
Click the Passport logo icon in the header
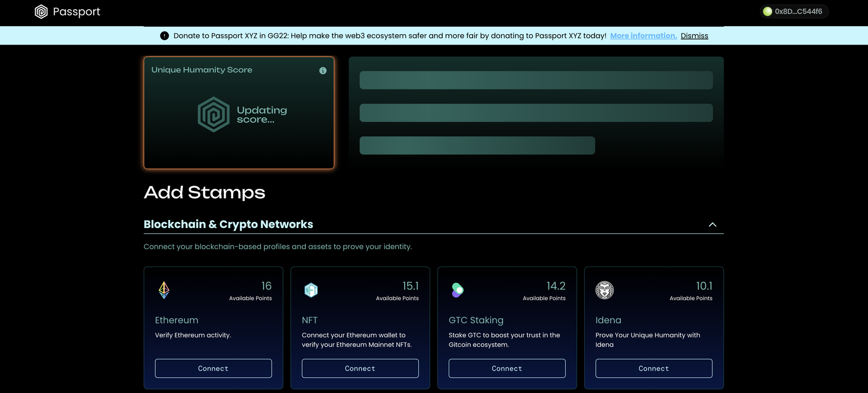(x=41, y=11)
